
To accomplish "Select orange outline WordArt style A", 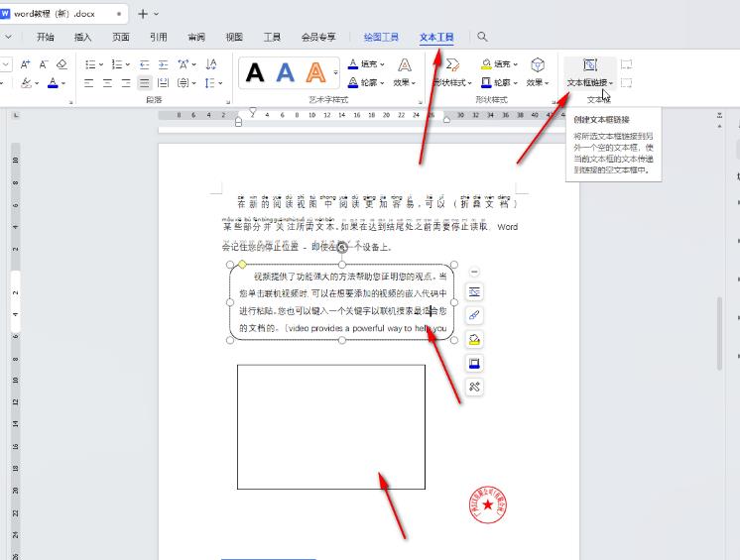I will (x=315, y=73).
